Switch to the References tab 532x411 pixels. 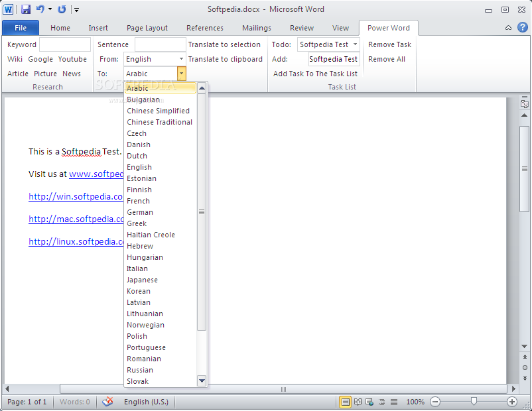click(x=204, y=28)
